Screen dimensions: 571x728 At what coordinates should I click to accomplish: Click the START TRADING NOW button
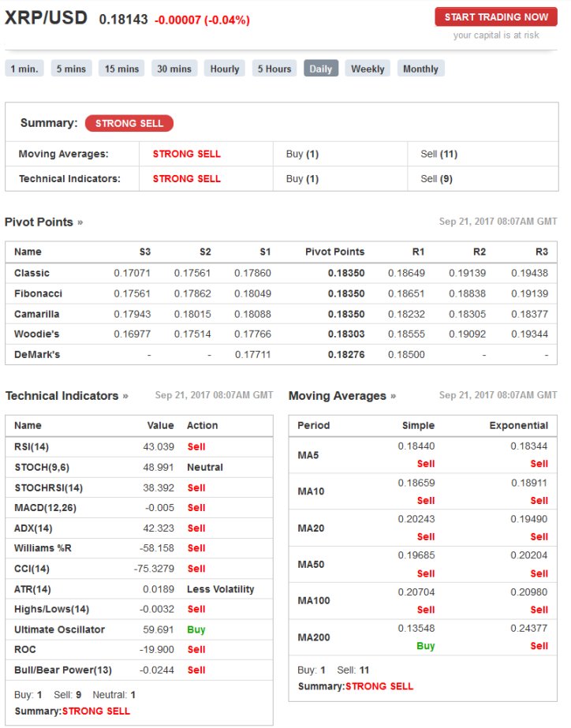point(496,17)
